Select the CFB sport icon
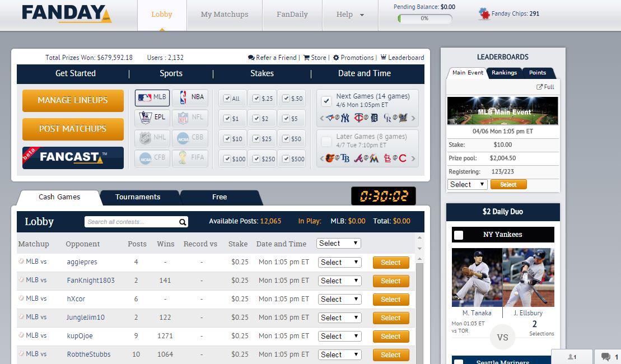This screenshot has height=364, width=621. [152, 158]
